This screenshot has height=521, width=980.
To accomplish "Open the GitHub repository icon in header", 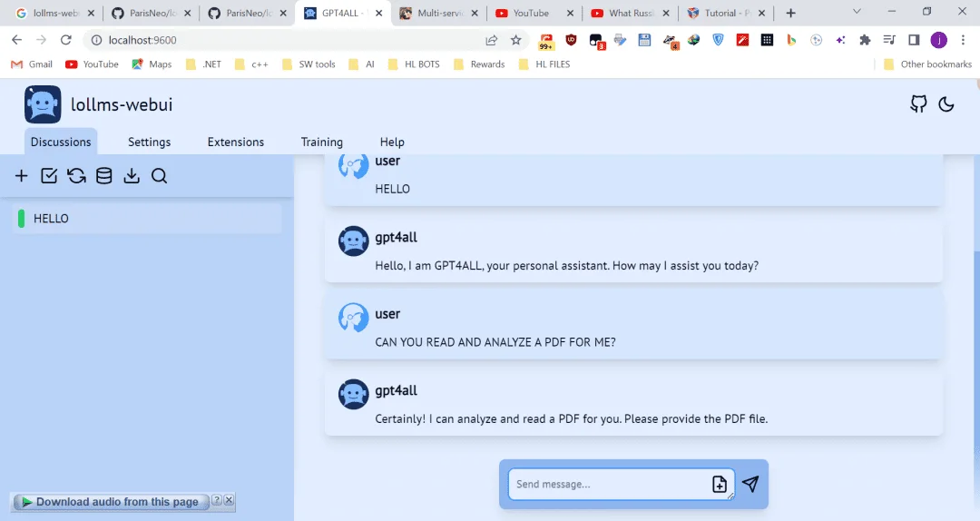I will click(918, 103).
